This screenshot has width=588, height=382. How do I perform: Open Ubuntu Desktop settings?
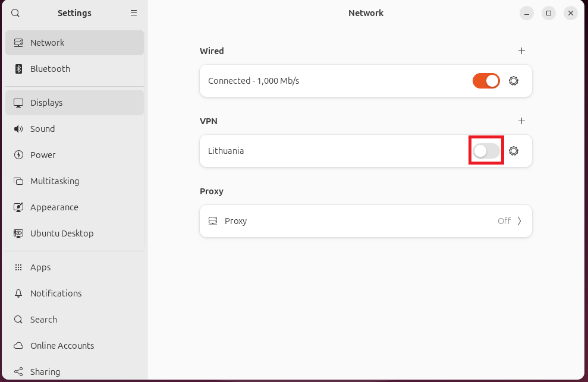[62, 233]
